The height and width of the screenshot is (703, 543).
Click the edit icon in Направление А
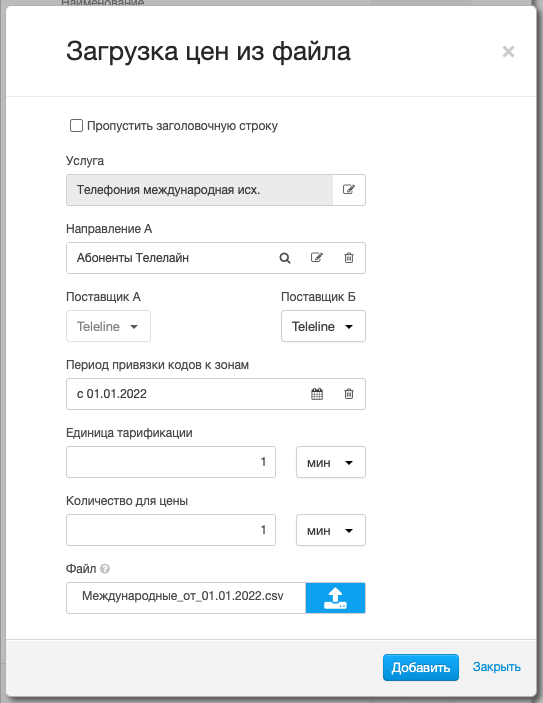point(317,257)
